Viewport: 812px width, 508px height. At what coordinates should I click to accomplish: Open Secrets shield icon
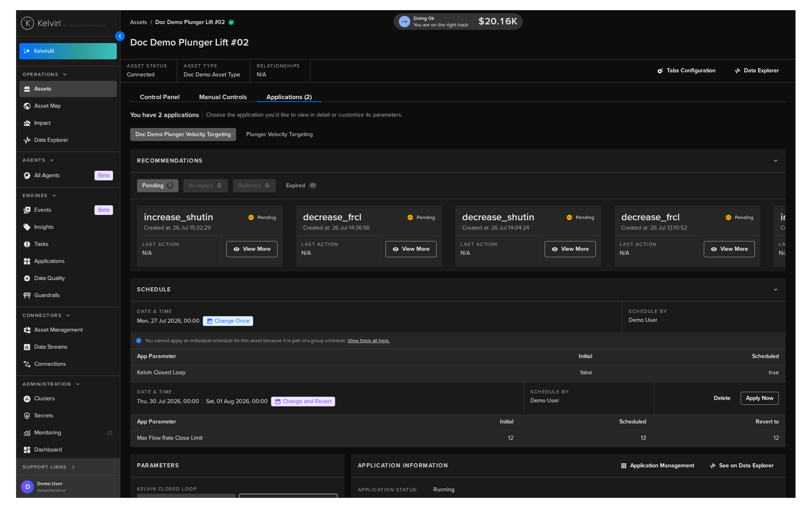tap(27, 416)
